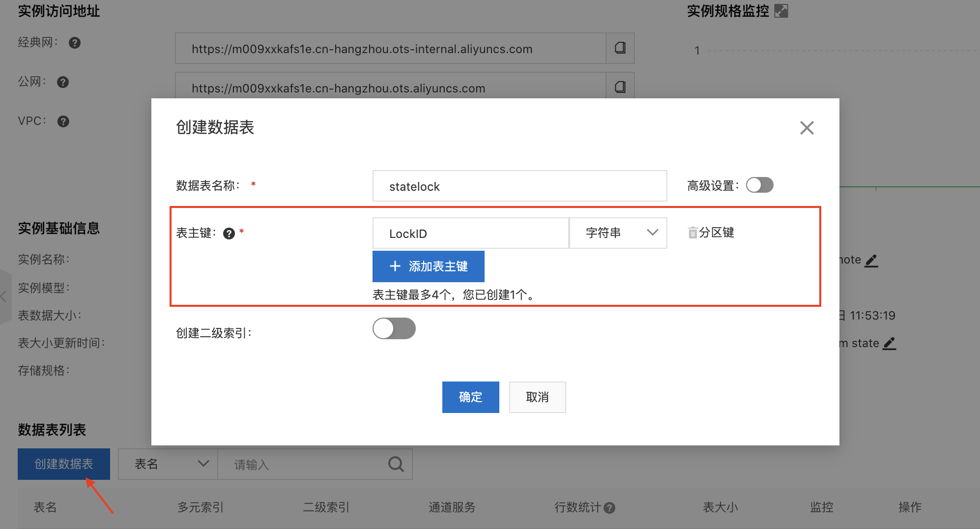Expand the 实例规格监控 chart icon

781,11
